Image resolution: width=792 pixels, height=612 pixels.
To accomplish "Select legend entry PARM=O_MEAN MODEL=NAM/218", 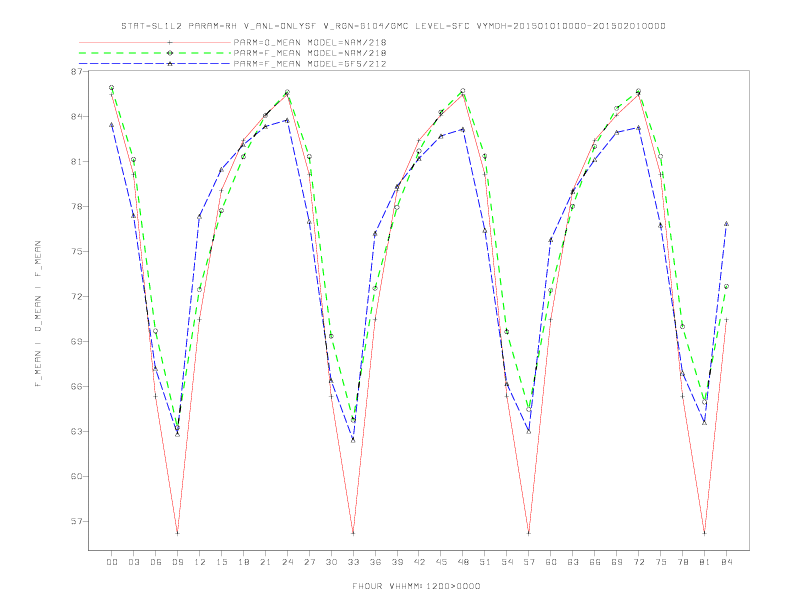I will click(x=310, y=42).
